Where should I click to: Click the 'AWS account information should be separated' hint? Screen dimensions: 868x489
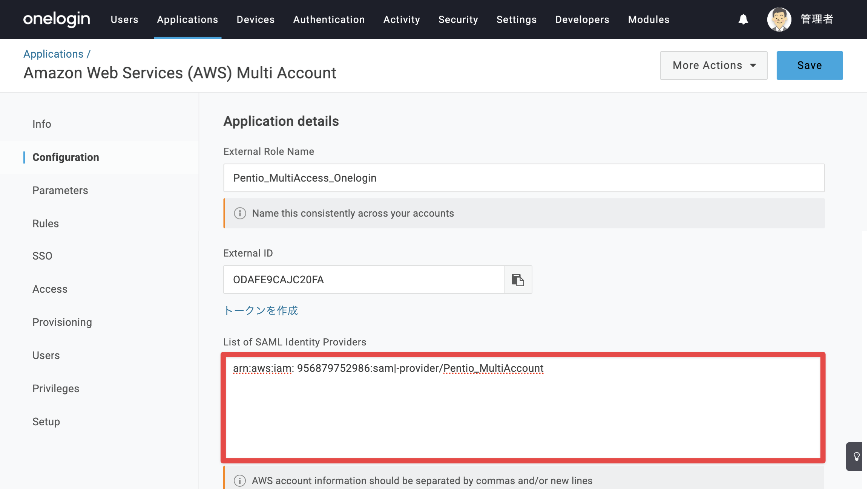[x=422, y=481]
